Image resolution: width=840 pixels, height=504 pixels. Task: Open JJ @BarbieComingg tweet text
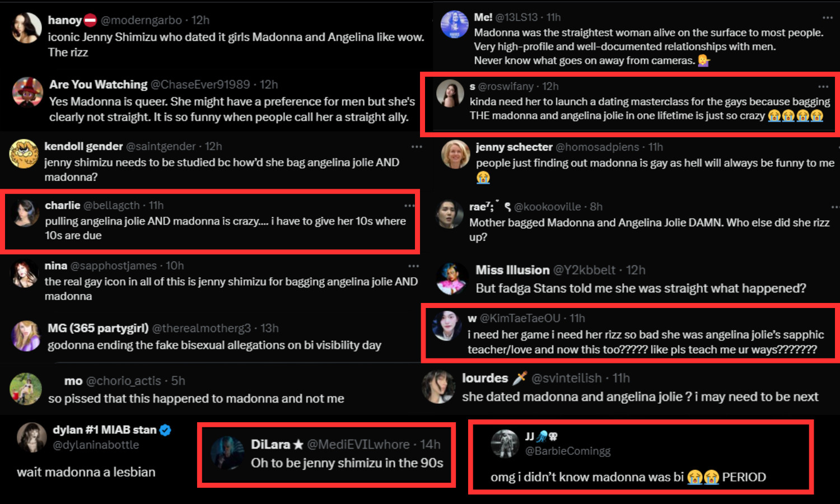[x=628, y=477]
